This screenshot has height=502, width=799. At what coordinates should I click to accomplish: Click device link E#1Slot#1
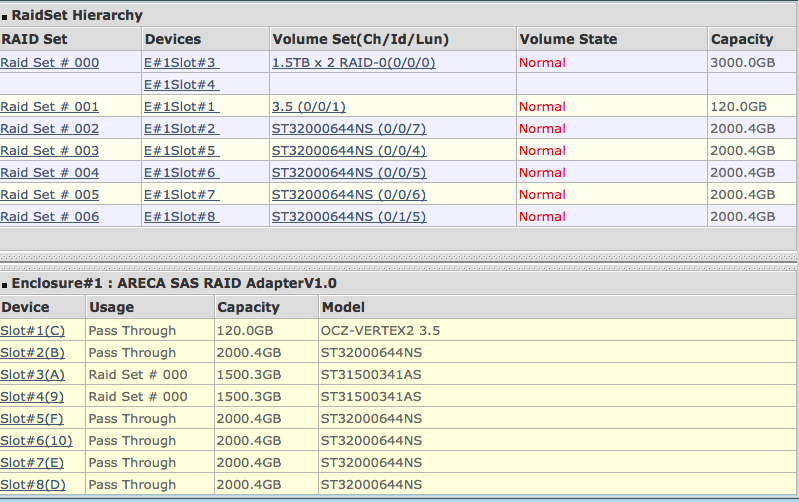pos(181,107)
